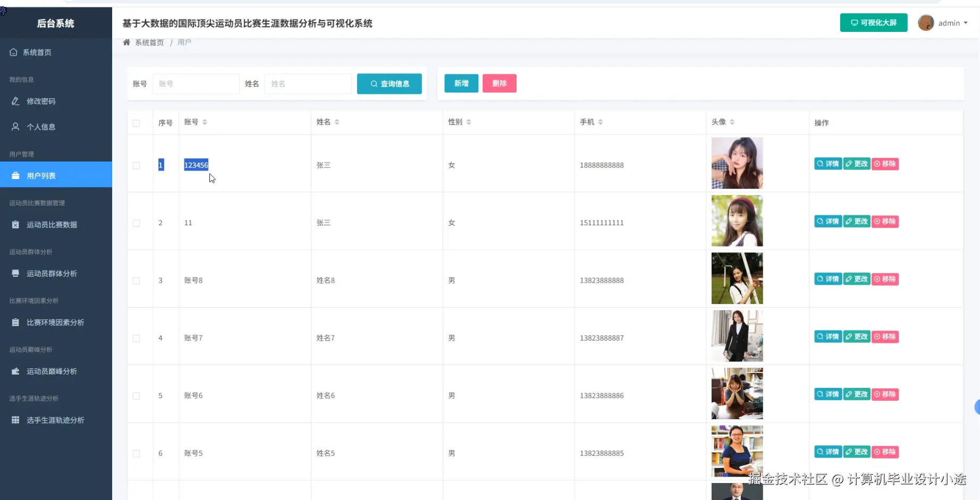The image size is (980, 500).
Task: Tick the select-all checkbox in the table header
Action: pyautogui.click(x=137, y=123)
